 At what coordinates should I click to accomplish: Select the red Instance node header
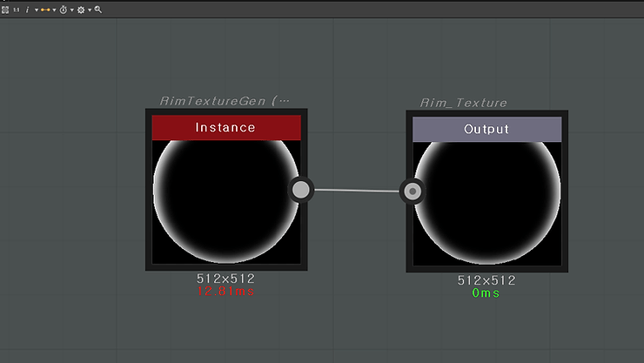pyautogui.click(x=226, y=128)
